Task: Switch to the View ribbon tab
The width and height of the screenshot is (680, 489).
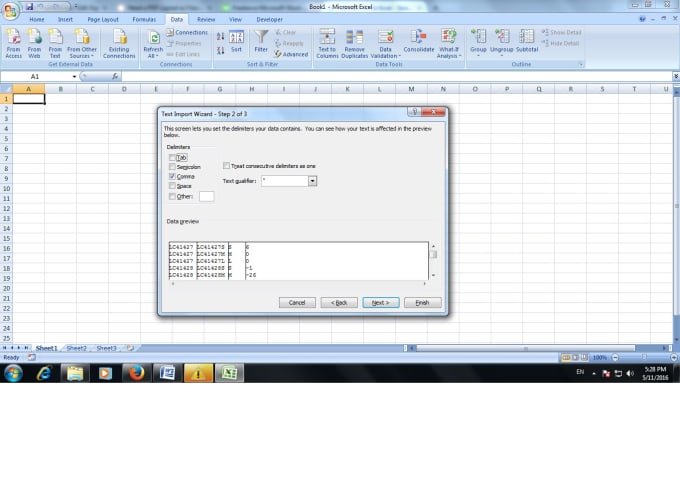Action: coord(235,20)
